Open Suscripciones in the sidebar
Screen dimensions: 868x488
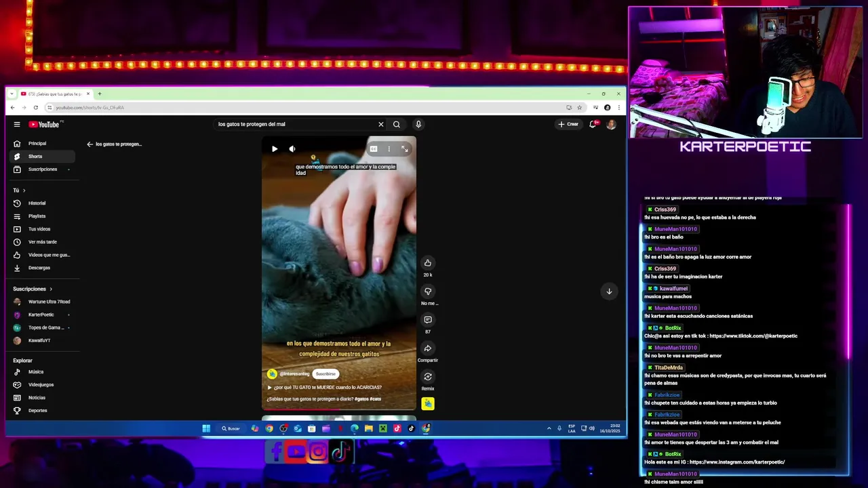point(43,169)
